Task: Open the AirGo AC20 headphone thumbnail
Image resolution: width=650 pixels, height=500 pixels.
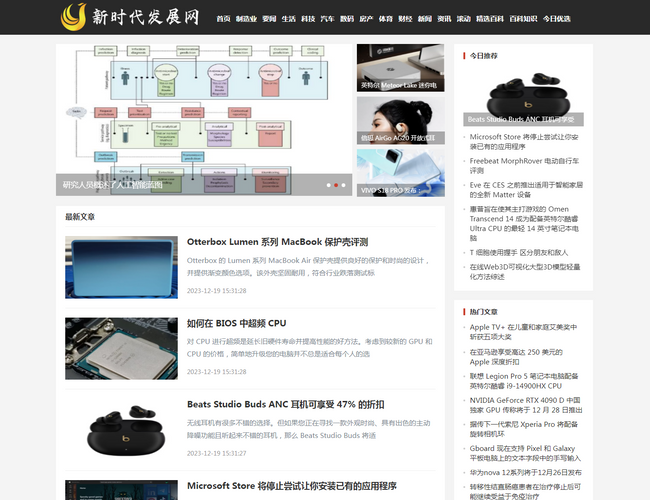Action: pos(400,120)
